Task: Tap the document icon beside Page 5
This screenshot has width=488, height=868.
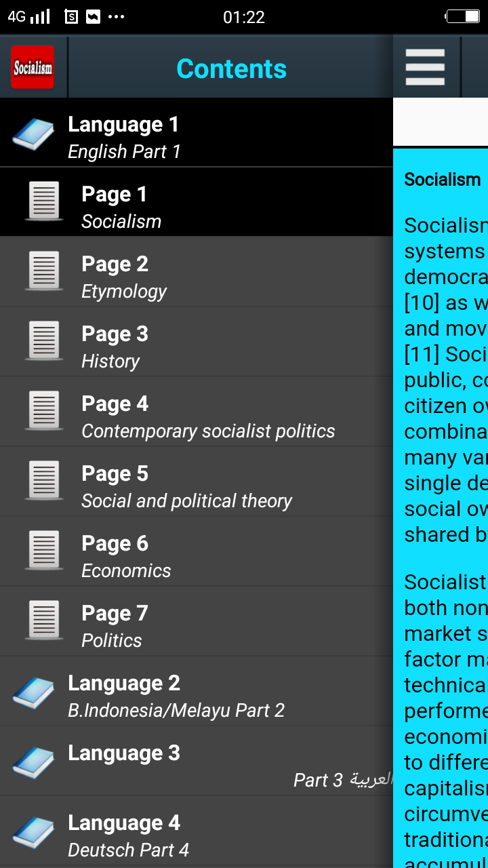Action: (44, 481)
